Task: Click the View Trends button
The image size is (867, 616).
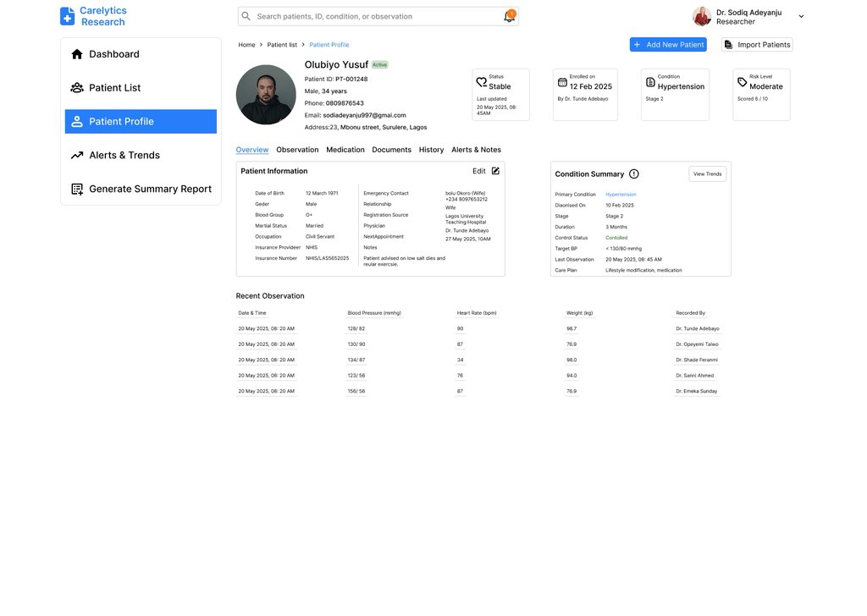Action: point(708,174)
